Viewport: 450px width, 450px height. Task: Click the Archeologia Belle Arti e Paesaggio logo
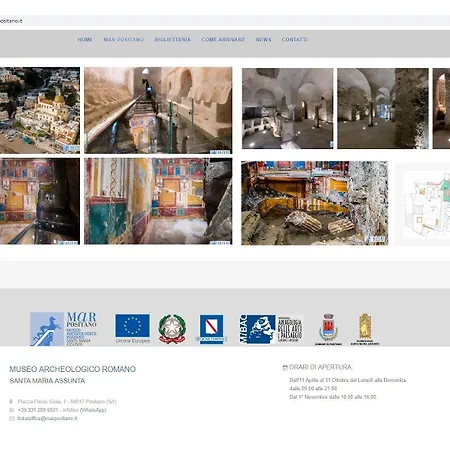[x=290, y=329]
